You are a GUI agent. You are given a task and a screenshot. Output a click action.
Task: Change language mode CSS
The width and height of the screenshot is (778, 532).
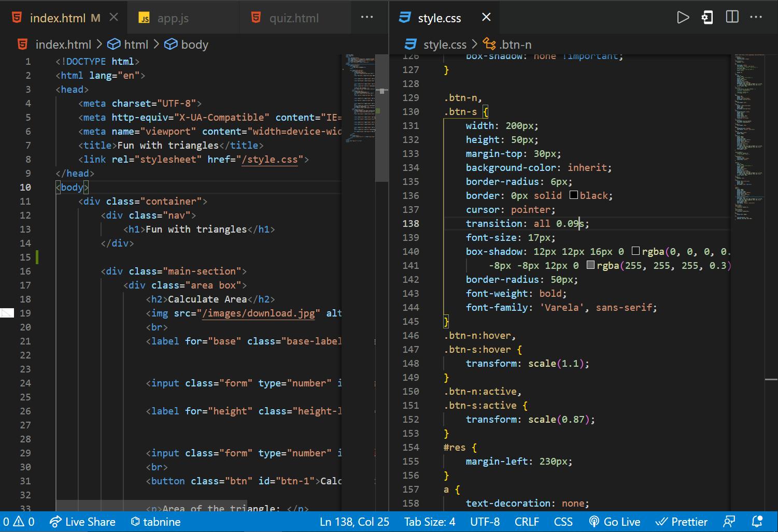pos(563,522)
